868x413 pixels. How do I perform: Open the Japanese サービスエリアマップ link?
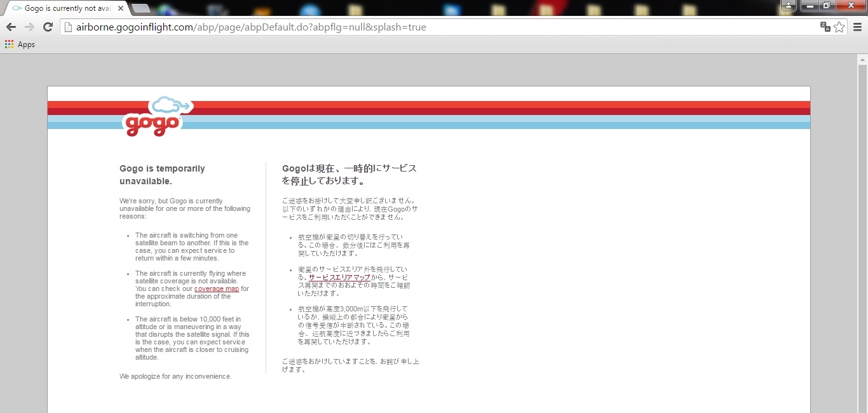(x=339, y=278)
